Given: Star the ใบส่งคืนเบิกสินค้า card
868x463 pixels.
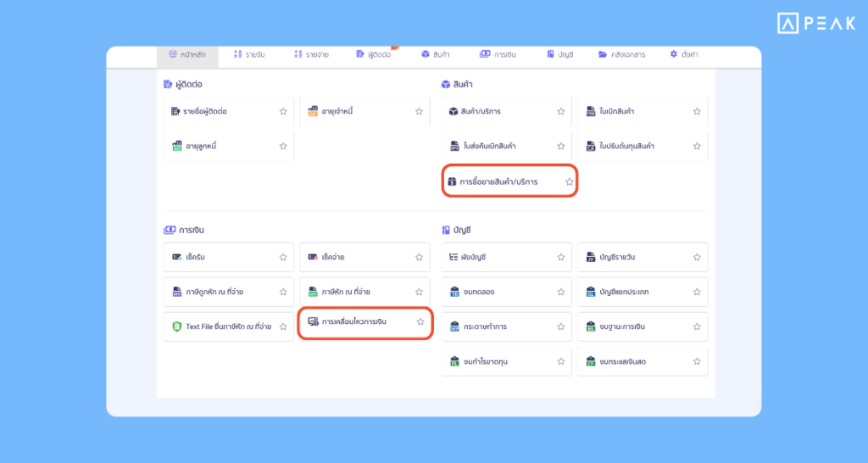Looking at the screenshot, I should [561, 146].
